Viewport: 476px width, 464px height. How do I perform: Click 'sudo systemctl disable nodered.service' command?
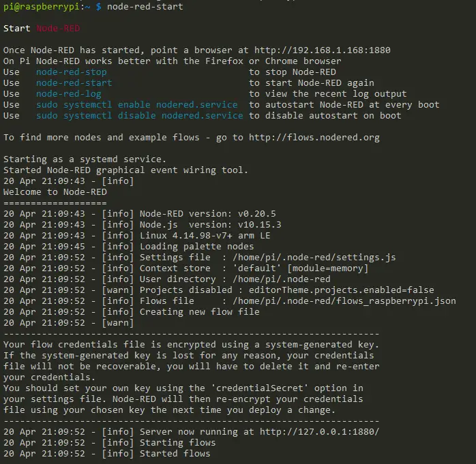click(x=139, y=116)
